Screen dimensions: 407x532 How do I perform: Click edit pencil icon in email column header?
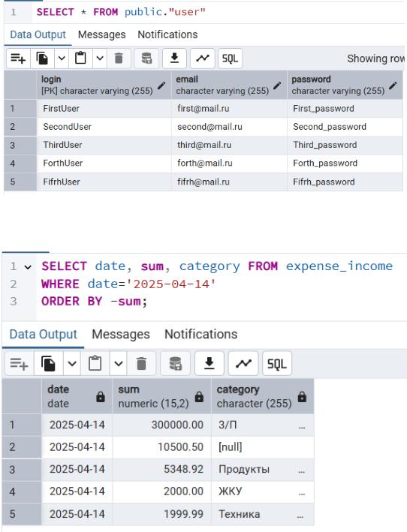point(277,86)
